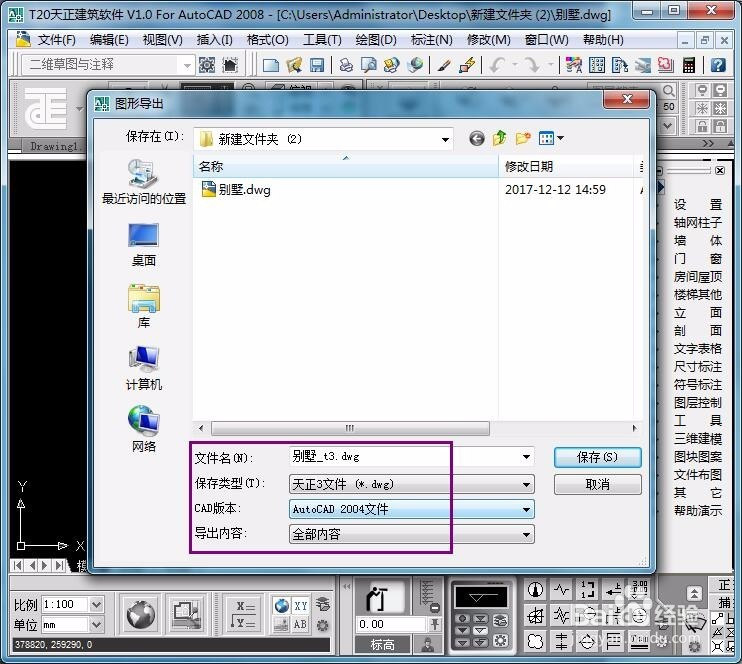Open 帮助演示 in Tangent side menu
Image resolution: width=742 pixels, height=664 pixels.
point(698,511)
